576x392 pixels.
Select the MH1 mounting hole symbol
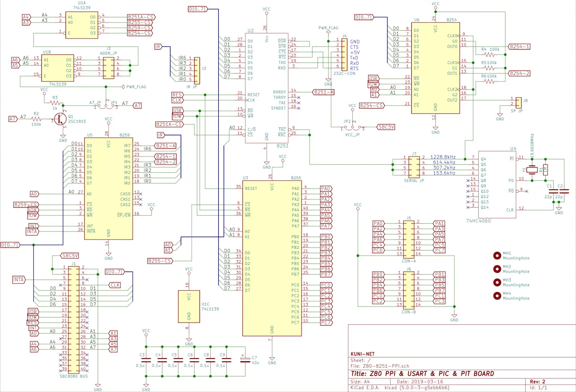coord(497,256)
